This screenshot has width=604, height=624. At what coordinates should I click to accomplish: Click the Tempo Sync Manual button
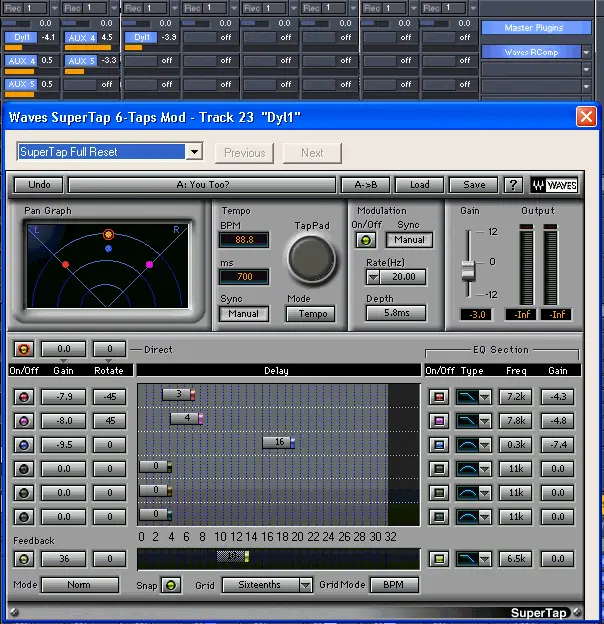[x=244, y=314]
